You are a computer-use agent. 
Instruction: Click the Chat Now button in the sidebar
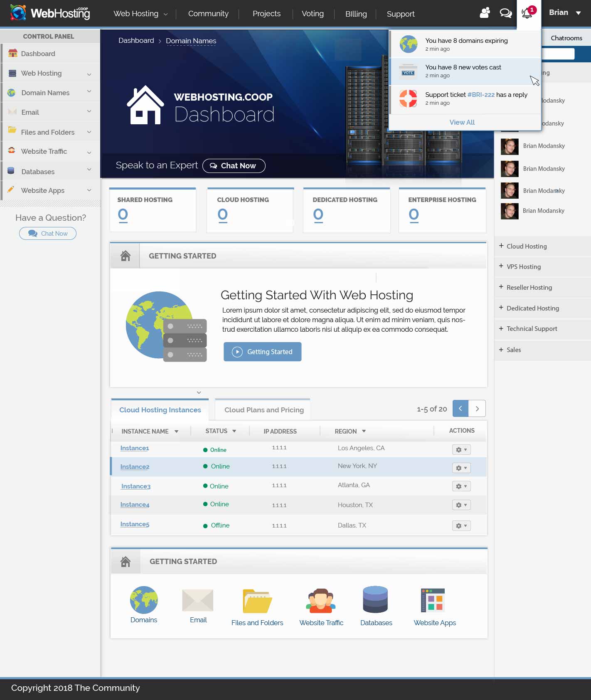tap(48, 234)
